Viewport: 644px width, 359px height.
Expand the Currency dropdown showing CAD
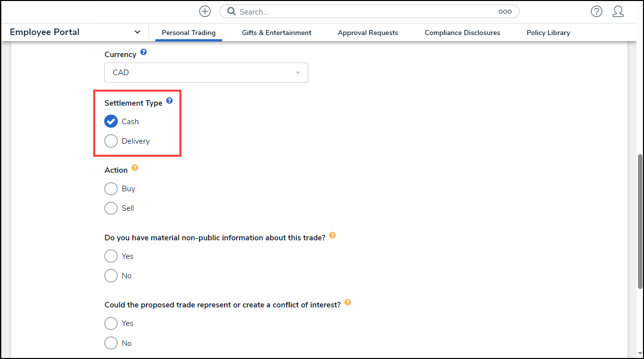206,73
